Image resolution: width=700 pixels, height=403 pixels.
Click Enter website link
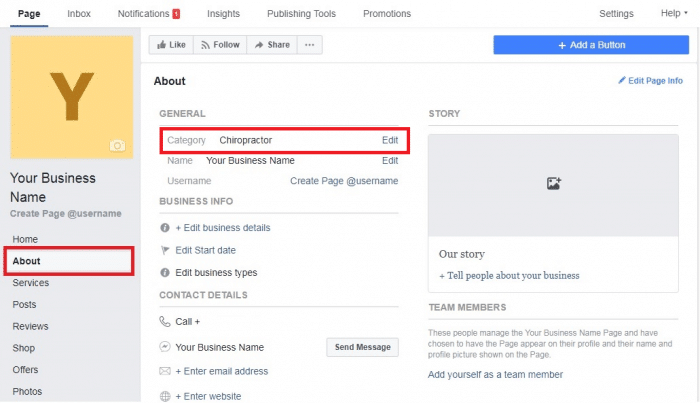(x=208, y=396)
